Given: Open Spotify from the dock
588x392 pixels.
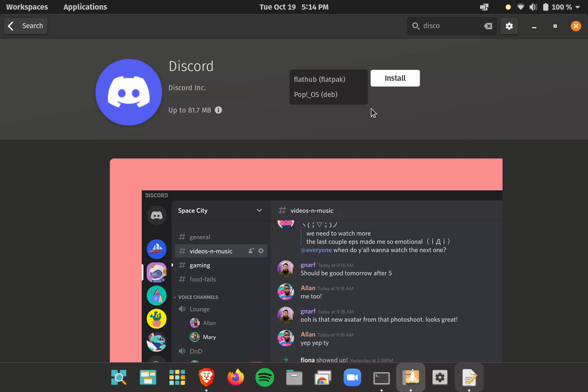Looking at the screenshot, I should [x=265, y=377].
